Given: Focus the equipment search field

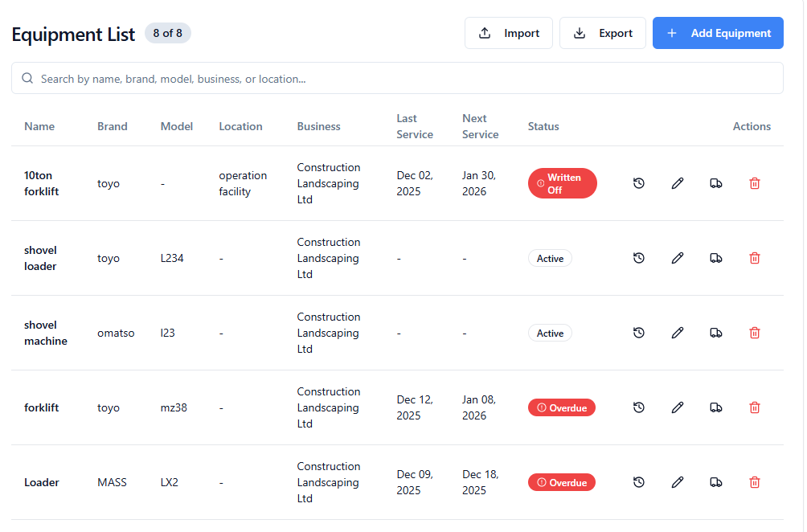Looking at the screenshot, I should click(x=397, y=79).
